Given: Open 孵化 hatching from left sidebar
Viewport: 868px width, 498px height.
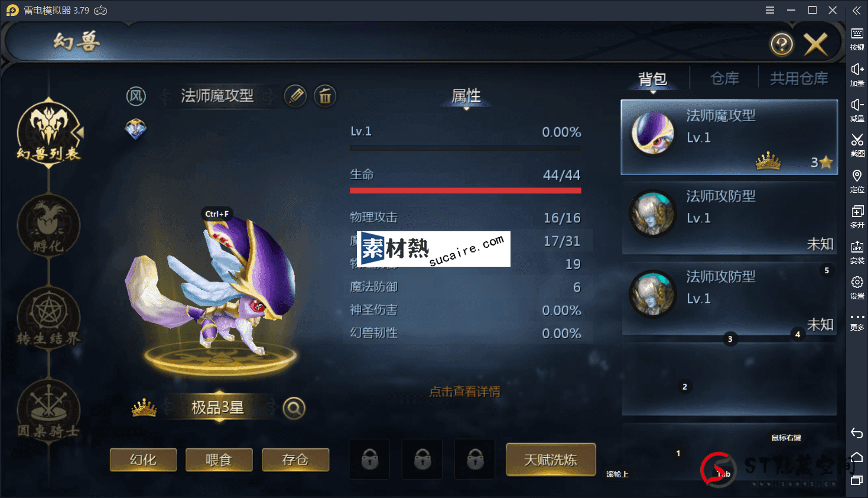Looking at the screenshot, I should (x=48, y=226).
